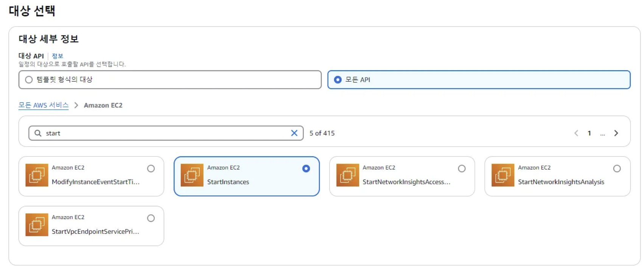
Task: Click the Amazon EC2 breadcrumb text
Action: pyautogui.click(x=103, y=105)
